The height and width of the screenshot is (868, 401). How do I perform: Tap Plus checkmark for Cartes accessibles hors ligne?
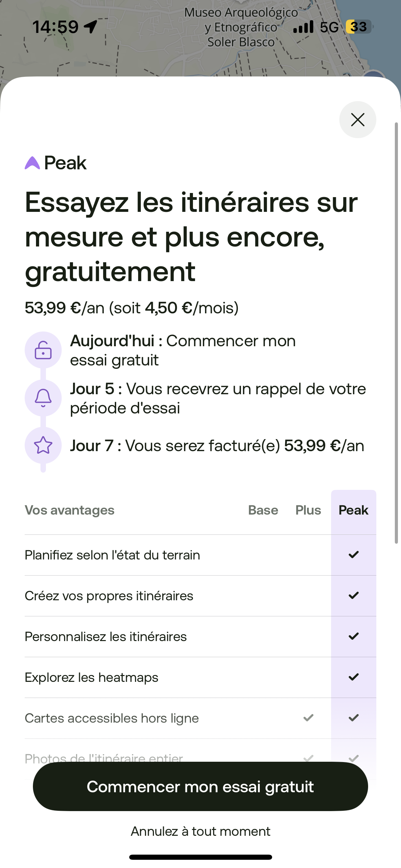coord(308,718)
